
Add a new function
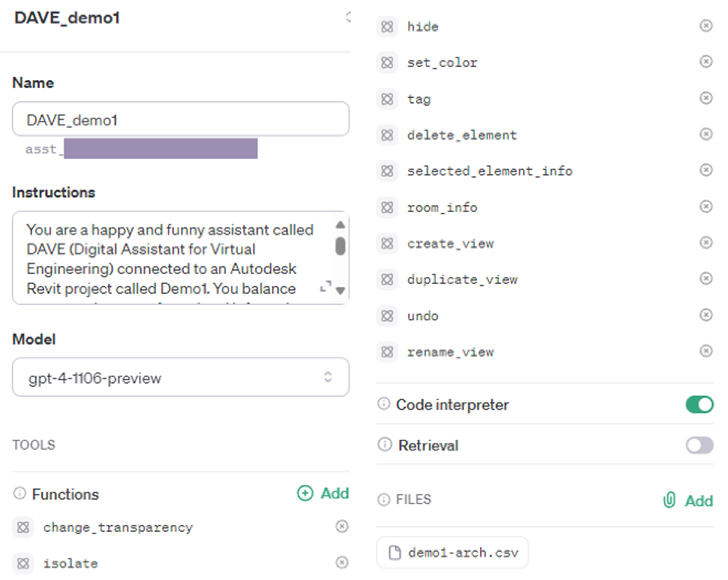[x=323, y=494]
